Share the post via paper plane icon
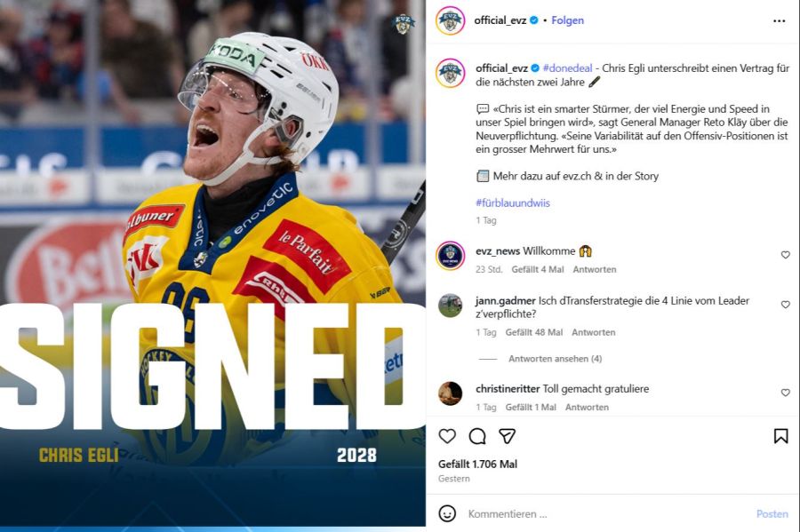Screen dimensions: 800x532 coord(508,436)
